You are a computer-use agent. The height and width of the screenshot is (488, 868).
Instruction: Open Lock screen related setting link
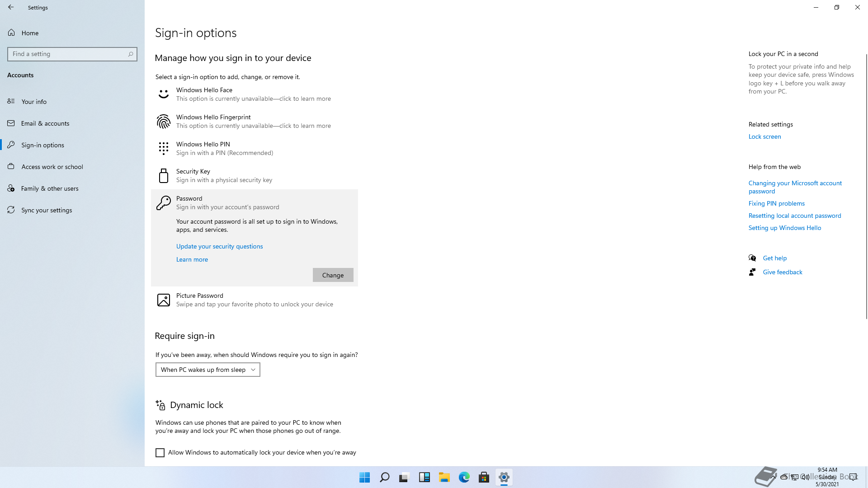tap(764, 136)
